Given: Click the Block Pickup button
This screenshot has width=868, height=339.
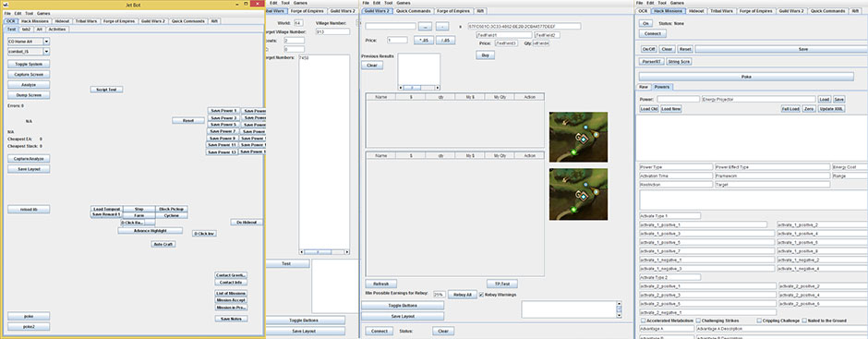Looking at the screenshot, I should [x=172, y=209].
